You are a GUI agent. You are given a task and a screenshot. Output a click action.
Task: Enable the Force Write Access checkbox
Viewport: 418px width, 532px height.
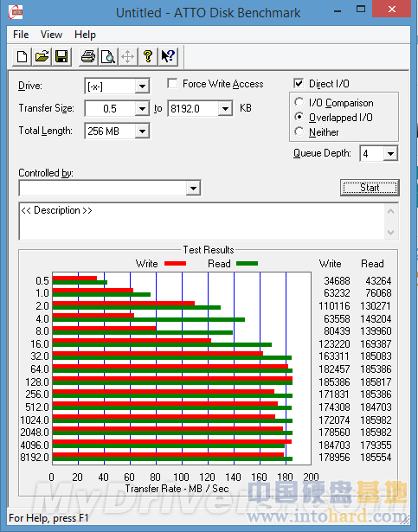pos(172,83)
